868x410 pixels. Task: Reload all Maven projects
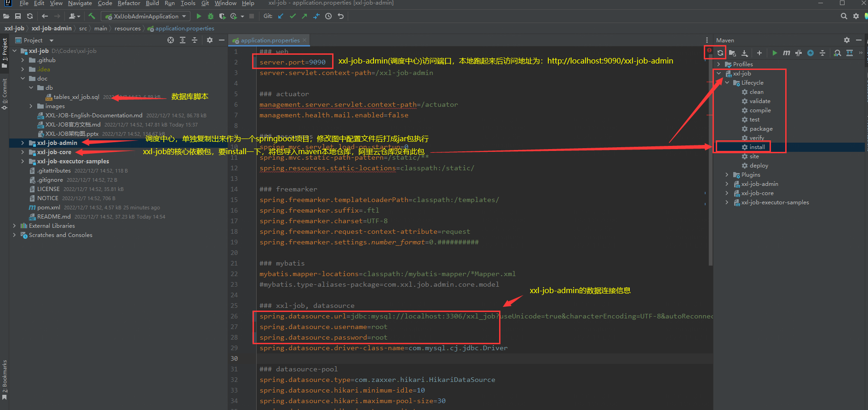[720, 53]
